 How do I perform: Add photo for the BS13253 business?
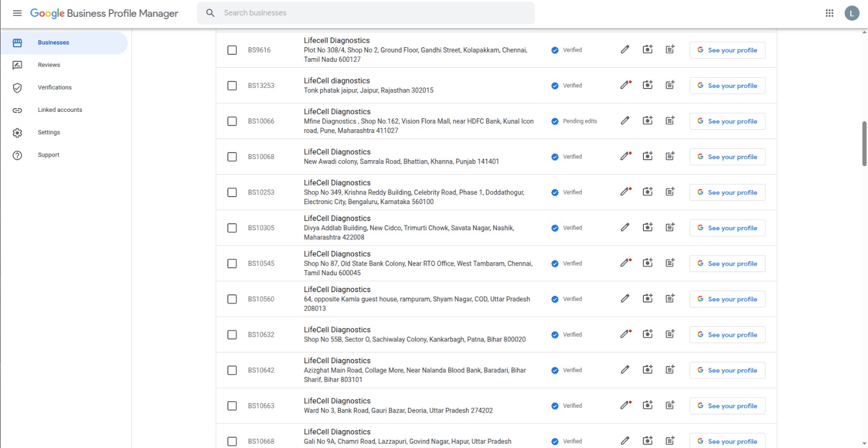tap(648, 85)
